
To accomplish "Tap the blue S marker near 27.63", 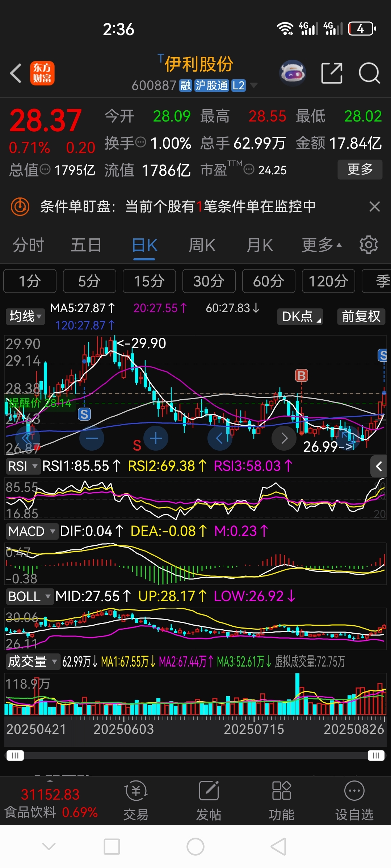I will [x=84, y=414].
